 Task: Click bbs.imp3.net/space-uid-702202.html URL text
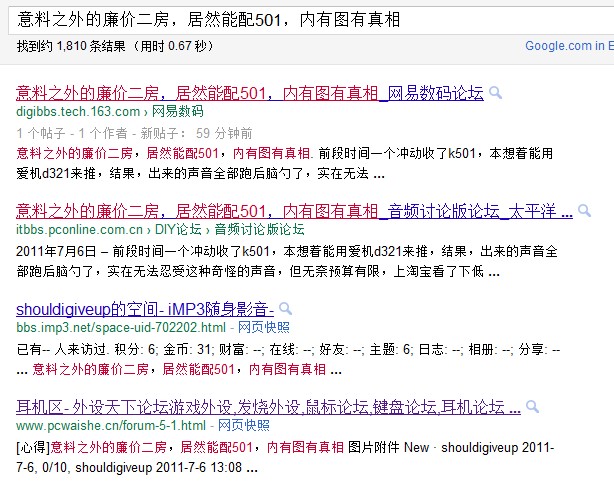coord(121,327)
